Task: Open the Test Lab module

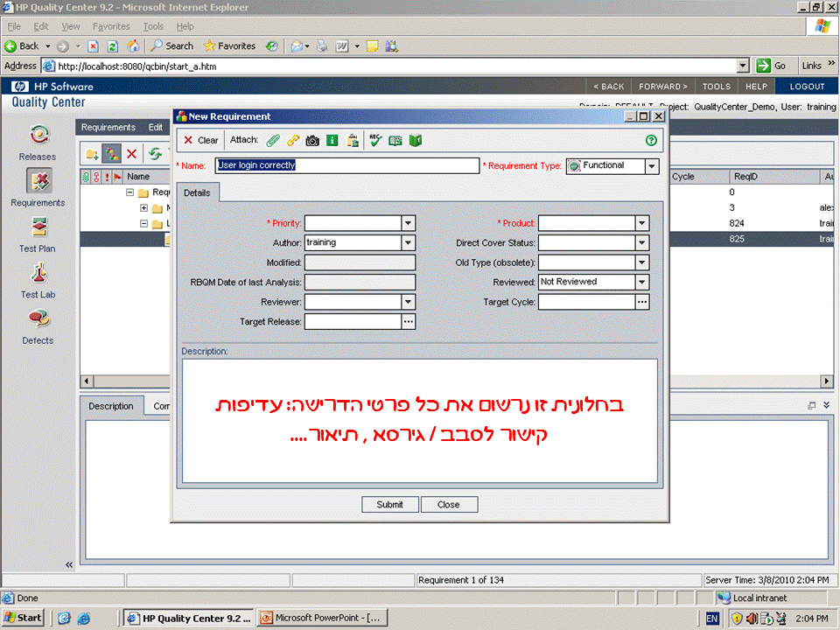Action: click(38, 281)
